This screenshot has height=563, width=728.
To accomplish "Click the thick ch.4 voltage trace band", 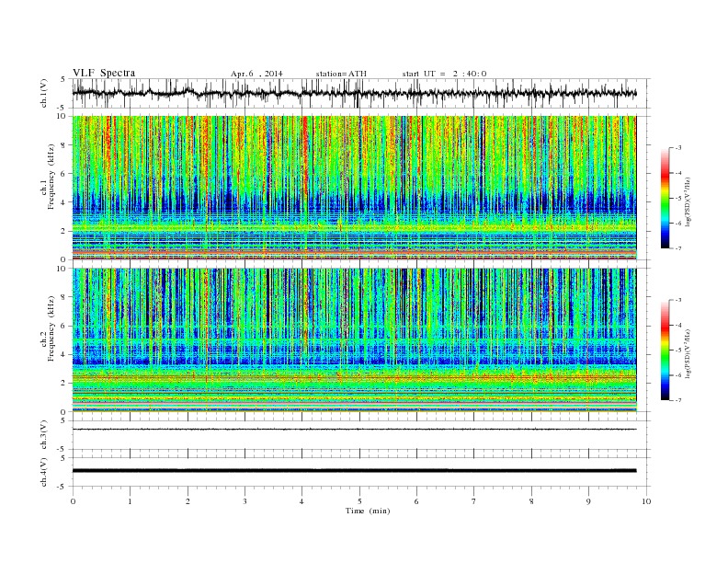I will 354,471.
